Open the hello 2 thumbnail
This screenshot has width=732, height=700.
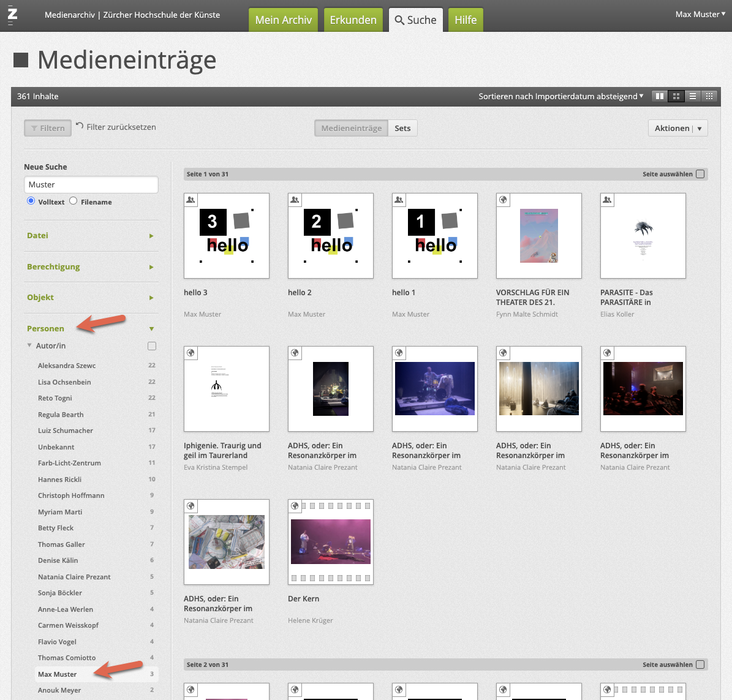(x=331, y=236)
